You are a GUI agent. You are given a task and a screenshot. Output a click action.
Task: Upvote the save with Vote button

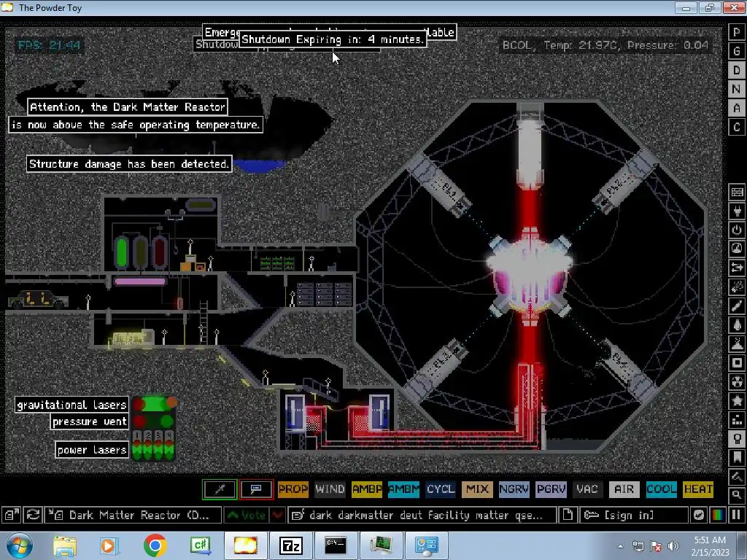coord(247,515)
